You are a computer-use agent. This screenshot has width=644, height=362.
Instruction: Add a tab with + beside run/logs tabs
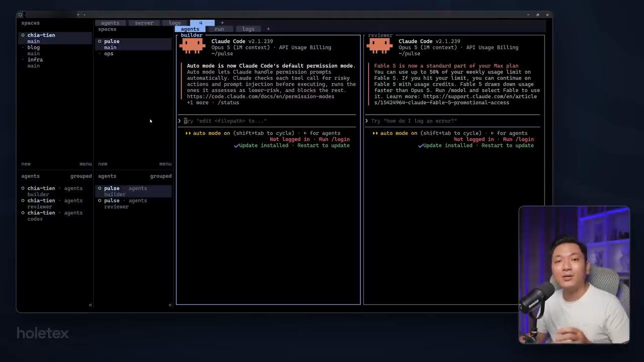pyautogui.click(x=268, y=29)
